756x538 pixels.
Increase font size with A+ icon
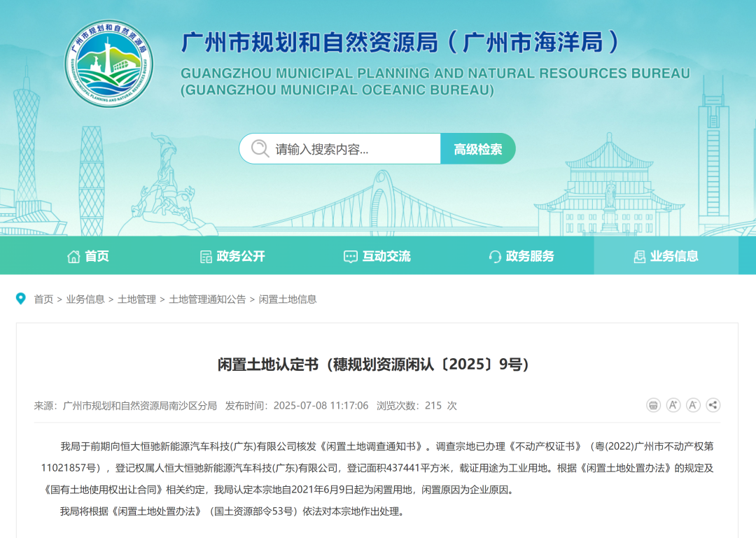tap(673, 405)
